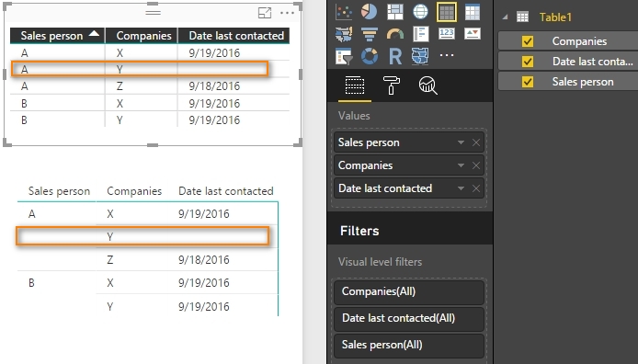The width and height of the screenshot is (638, 364).
Task: Open the Fields well tab
Action: click(355, 85)
